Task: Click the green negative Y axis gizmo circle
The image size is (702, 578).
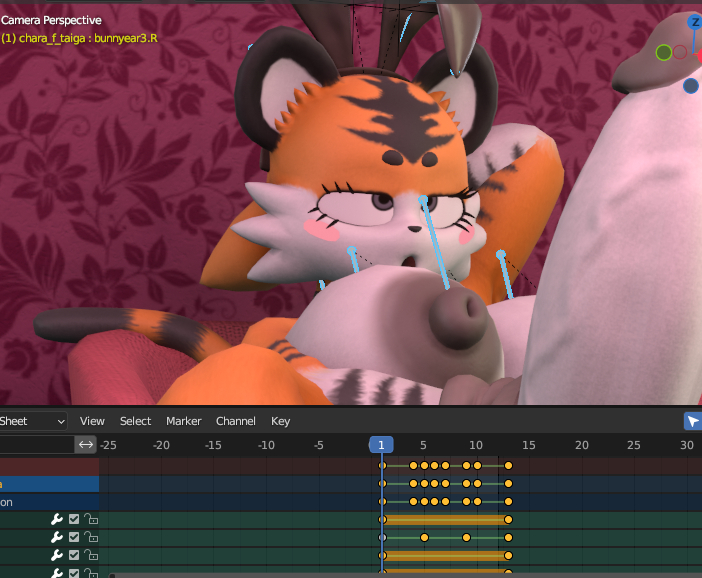Action: [x=664, y=52]
